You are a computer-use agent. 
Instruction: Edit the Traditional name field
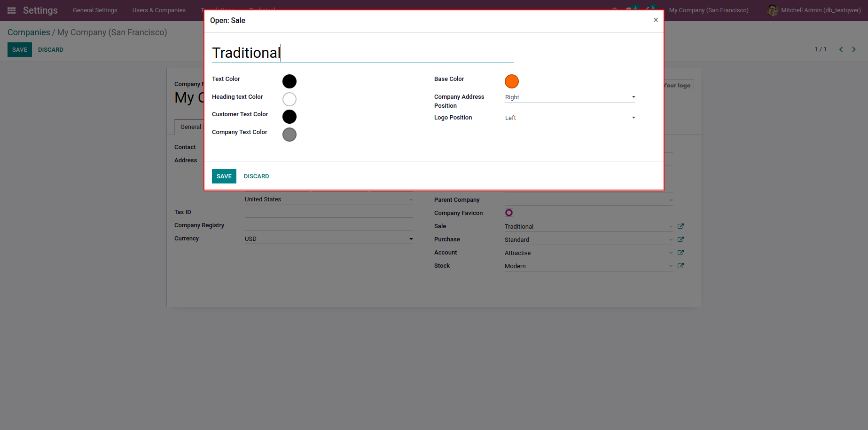click(363, 53)
